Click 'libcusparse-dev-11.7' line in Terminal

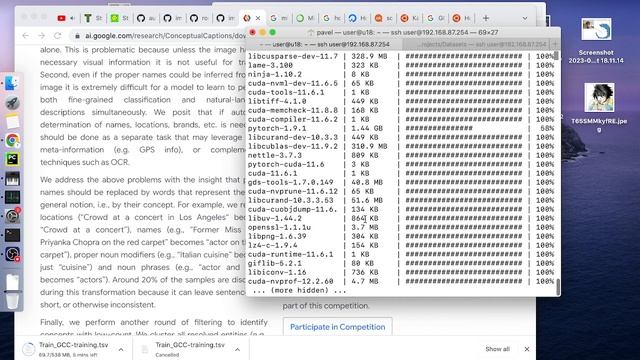(x=293, y=56)
